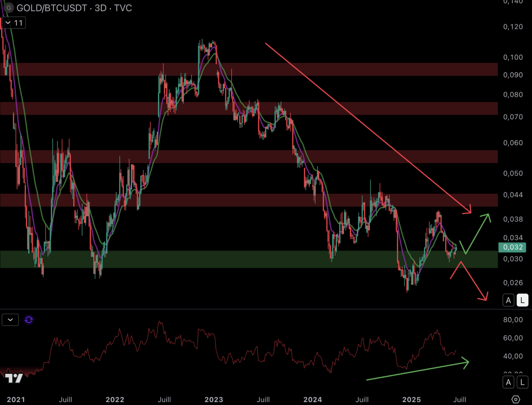Click the 40,00 RSI scale label
This screenshot has height=405, width=532.
tap(513, 356)
